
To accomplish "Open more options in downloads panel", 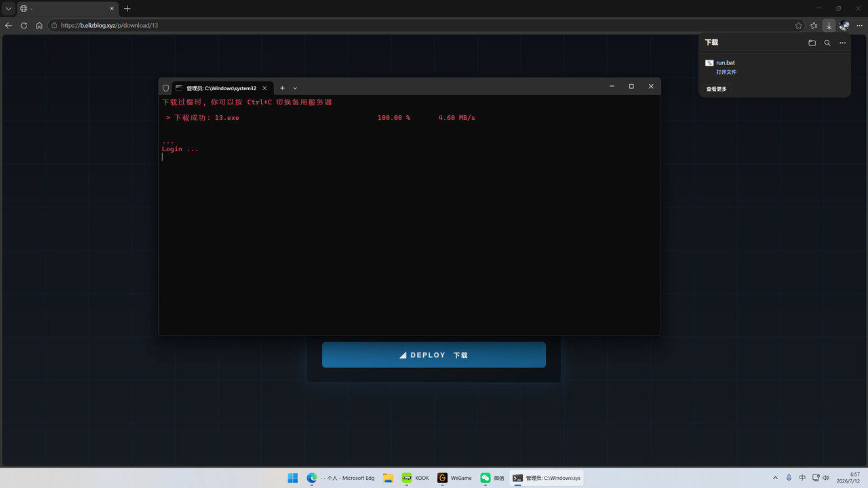I will pyautogui.click(x=843, y=43).
